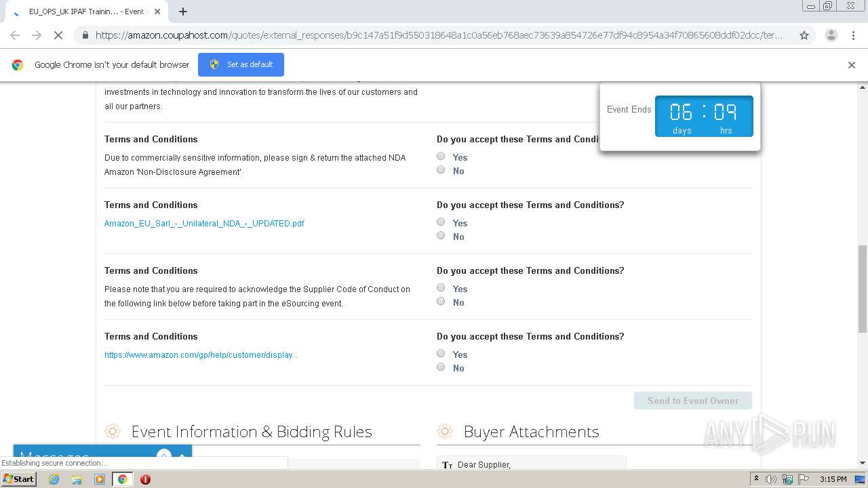Open the amazon.com help customer display link

click(x=201, y=355)
